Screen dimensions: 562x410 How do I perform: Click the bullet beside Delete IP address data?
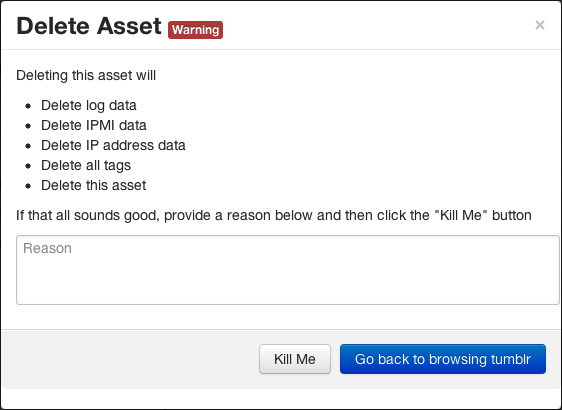28,146
